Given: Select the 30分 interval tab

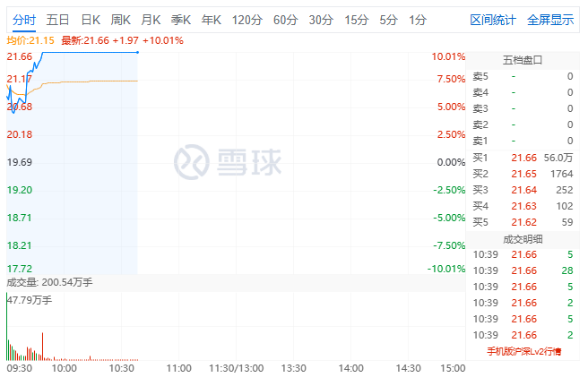Looking at the screenshot, I should pyautogui.click(x=321, y=20).
